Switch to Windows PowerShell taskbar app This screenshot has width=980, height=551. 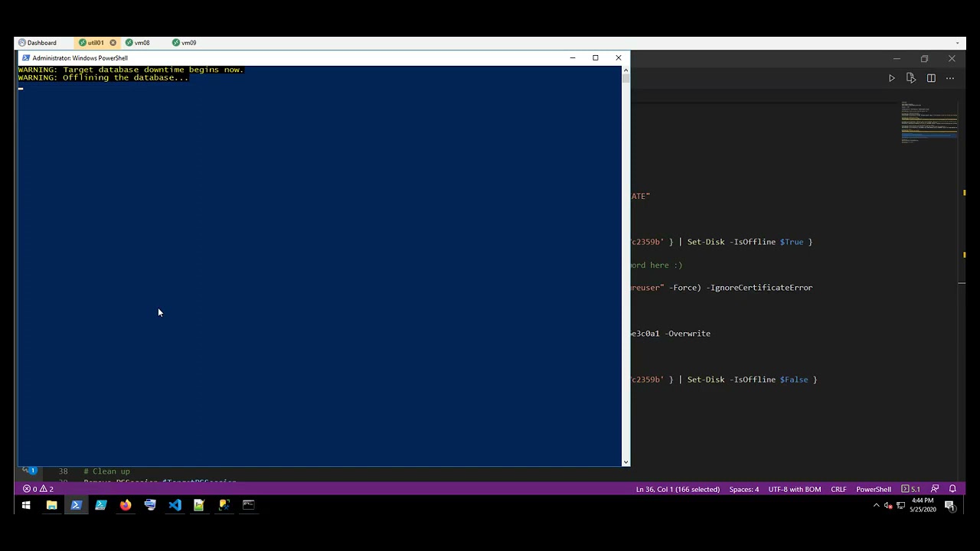click(x=76, y=505)
